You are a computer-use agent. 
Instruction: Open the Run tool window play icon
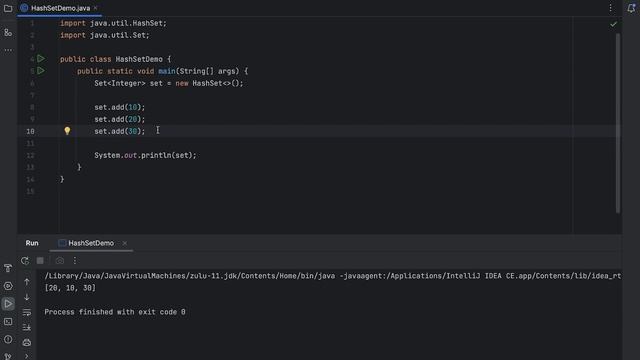(8, 304)
